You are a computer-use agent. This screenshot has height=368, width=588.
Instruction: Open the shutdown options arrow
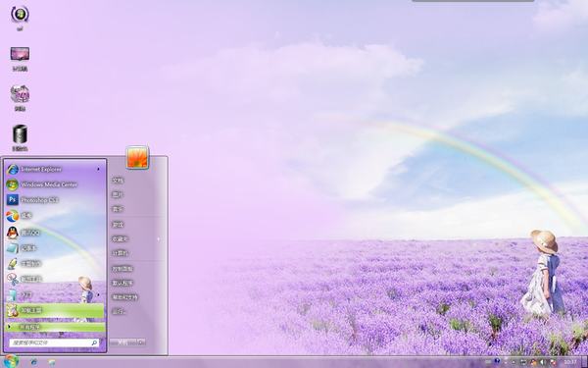pyautogui.click(x=141, y=342)
